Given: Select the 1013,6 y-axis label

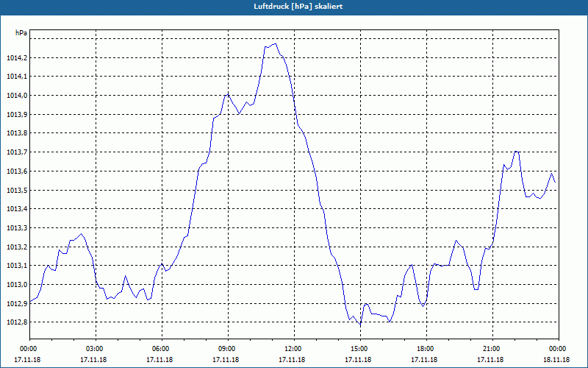Looking at the screenshot, I should 17,171.
